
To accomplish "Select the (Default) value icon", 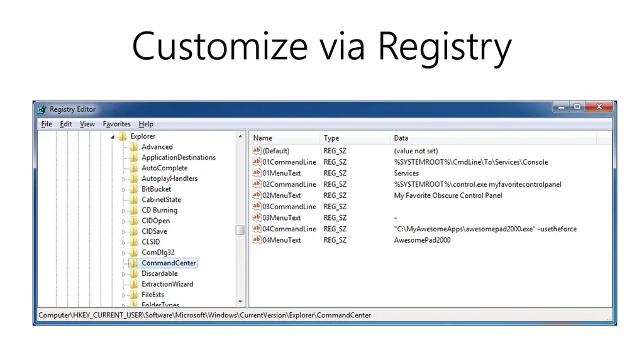I will (257, 151).
